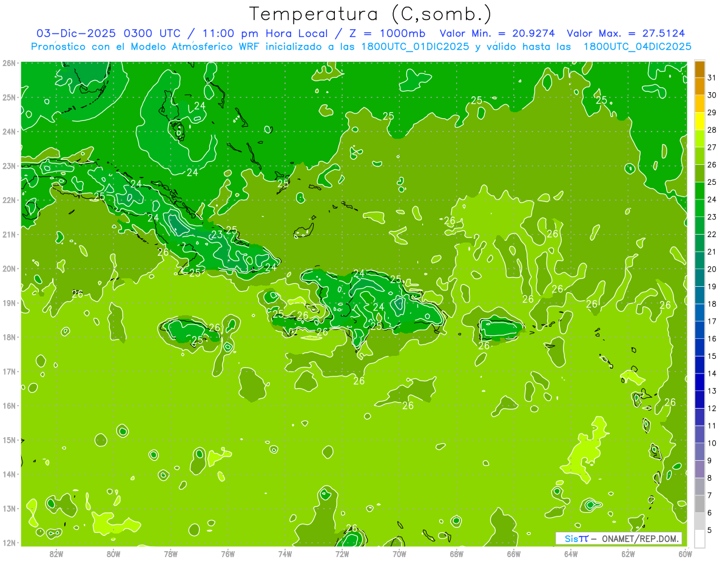Click the color scale's 31 label
The height and width of the screenshot is (562, 728).
click(712, 78)
